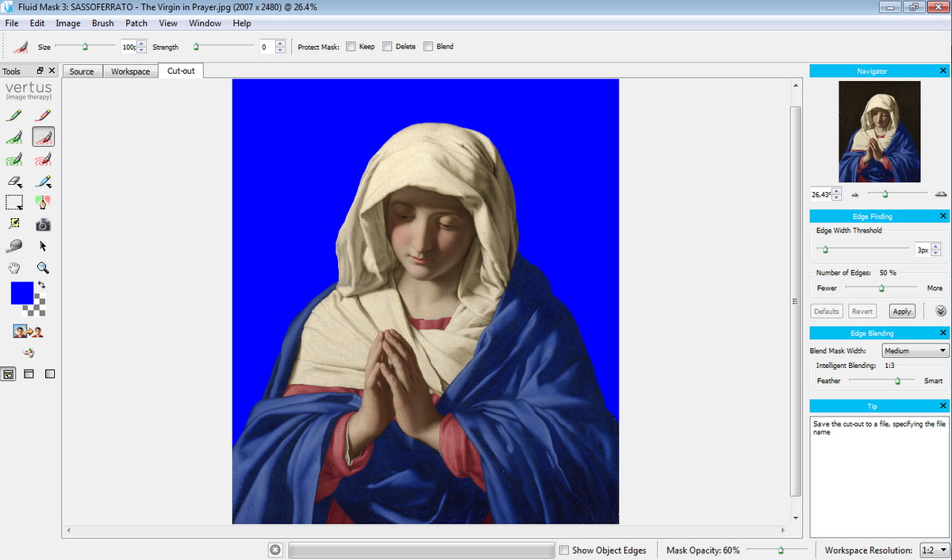Click the Number of Edges slider handle
This screenshot has width=952, height=560.
pyautogui.click(x=881, y=288)
